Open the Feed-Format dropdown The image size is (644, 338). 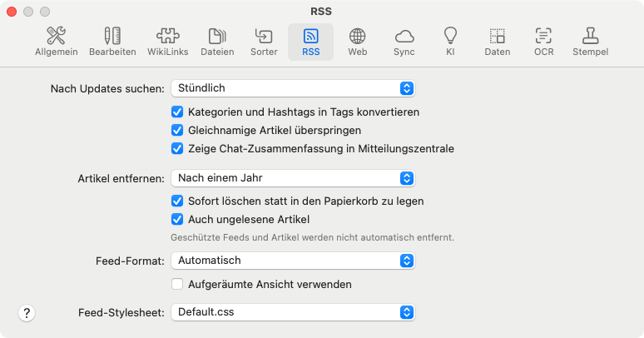292,261
